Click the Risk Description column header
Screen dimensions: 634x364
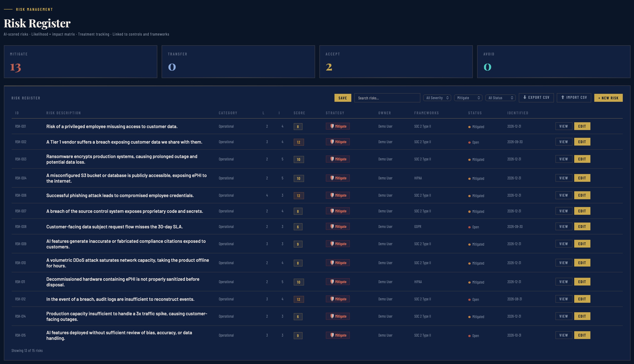(63, 113)
